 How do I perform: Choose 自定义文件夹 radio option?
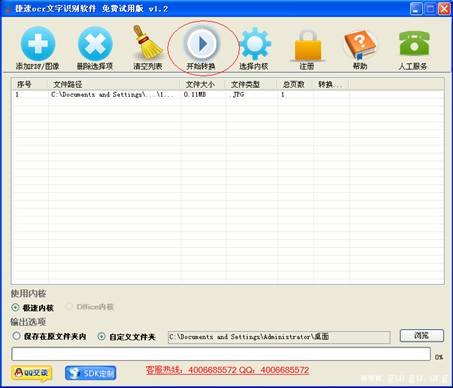pos(101,336)
